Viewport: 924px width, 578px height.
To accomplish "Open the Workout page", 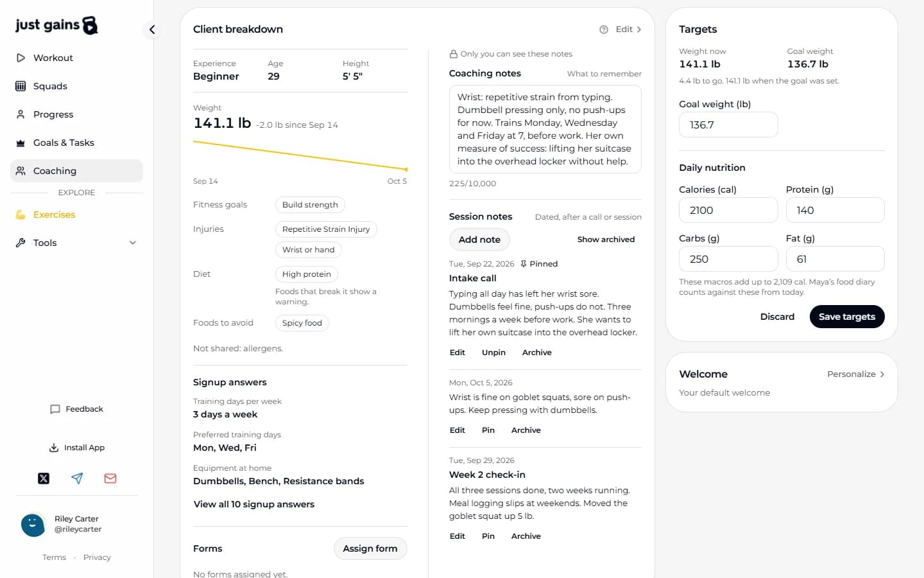I will [x=76, y=58].
